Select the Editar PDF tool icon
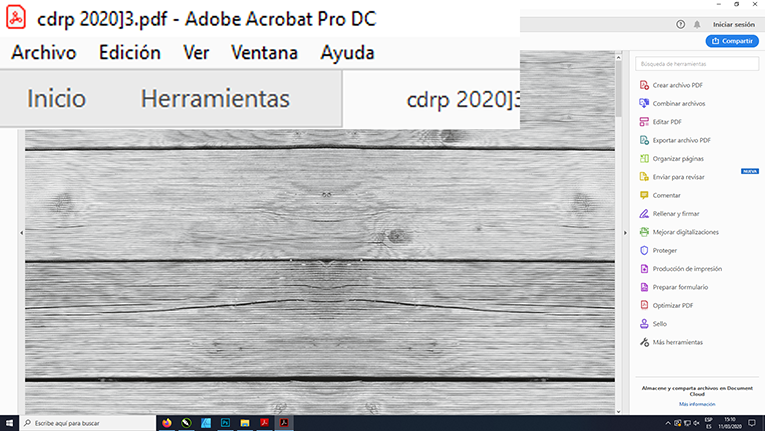This screenshot has height=431, width=765. 644,122
